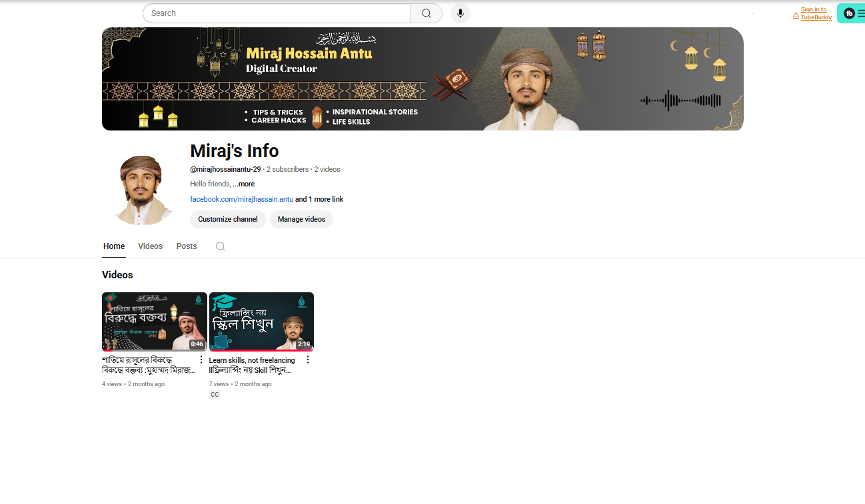Click the TubeBuddy browser icon

849,13
